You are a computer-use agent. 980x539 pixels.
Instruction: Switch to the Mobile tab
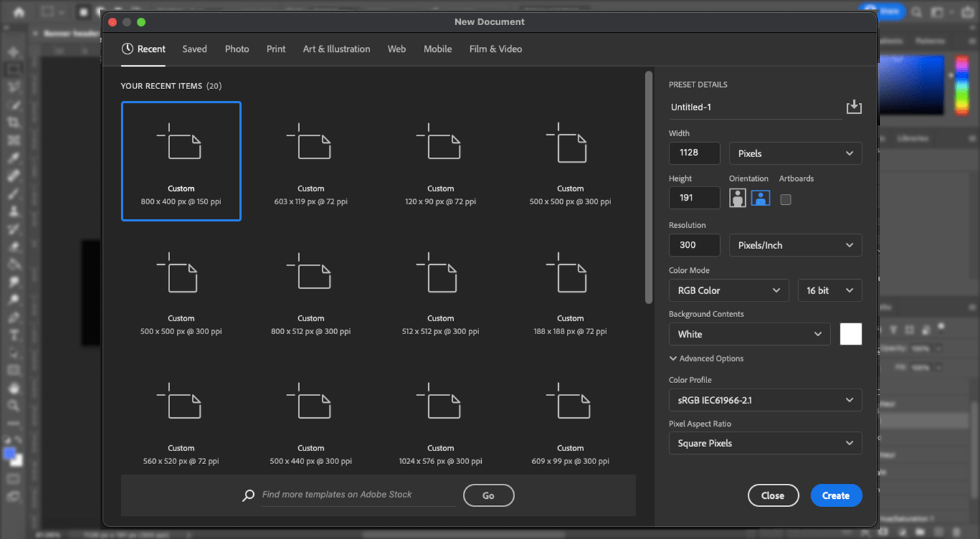(438, 49)
